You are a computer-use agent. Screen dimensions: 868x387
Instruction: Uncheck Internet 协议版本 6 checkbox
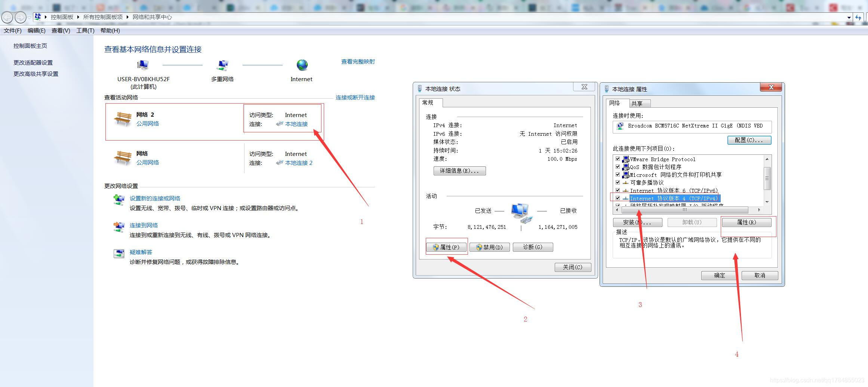pyautogui.click(x=618, y=190)
